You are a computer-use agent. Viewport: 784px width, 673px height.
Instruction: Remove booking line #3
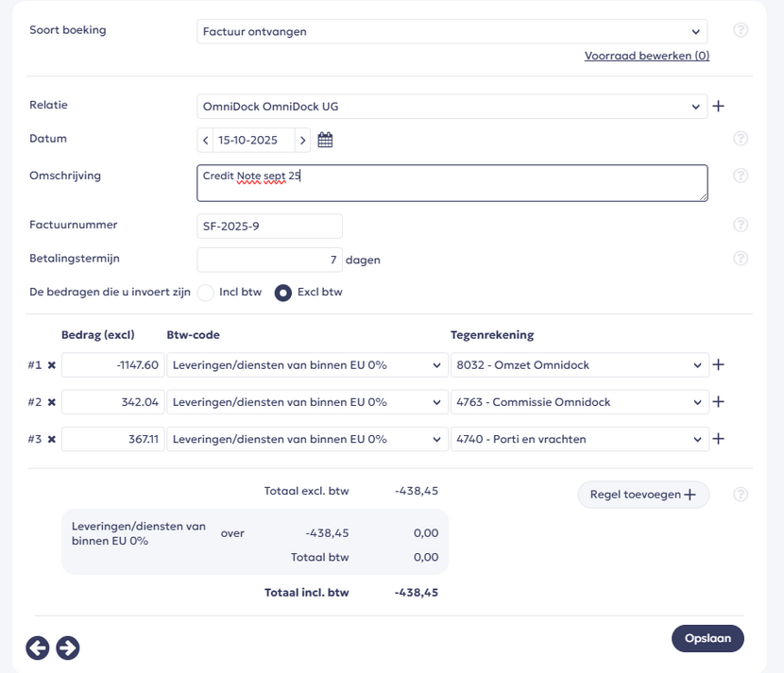52,440
